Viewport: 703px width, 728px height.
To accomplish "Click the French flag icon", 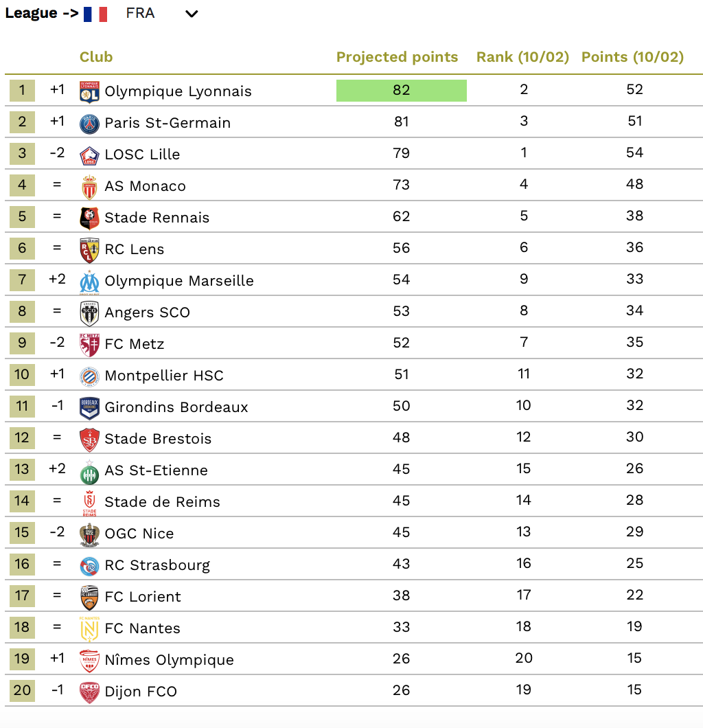I will (95, 14).
